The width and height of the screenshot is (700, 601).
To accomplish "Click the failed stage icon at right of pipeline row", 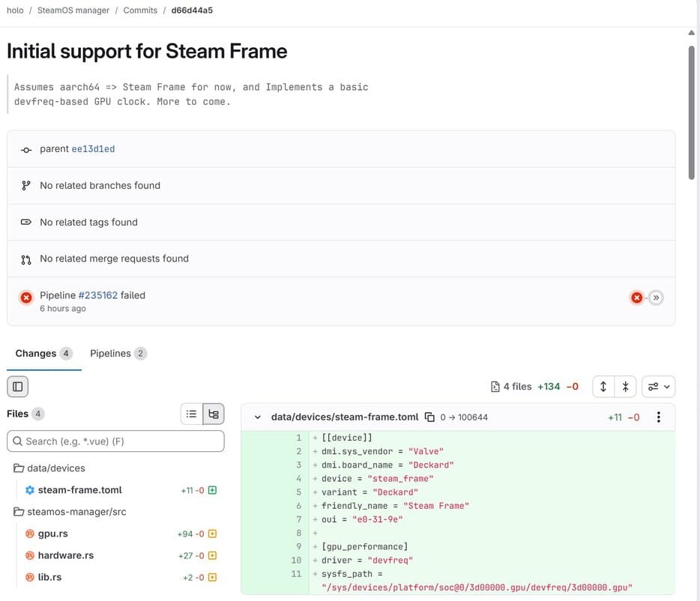I will click(636, 298).
